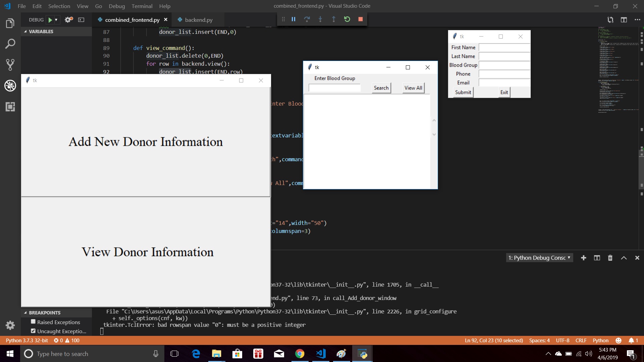Screen dimensions: 644x362
Task: Click the donor list scrollbar down arrow
Action: [x=434, y=134]
